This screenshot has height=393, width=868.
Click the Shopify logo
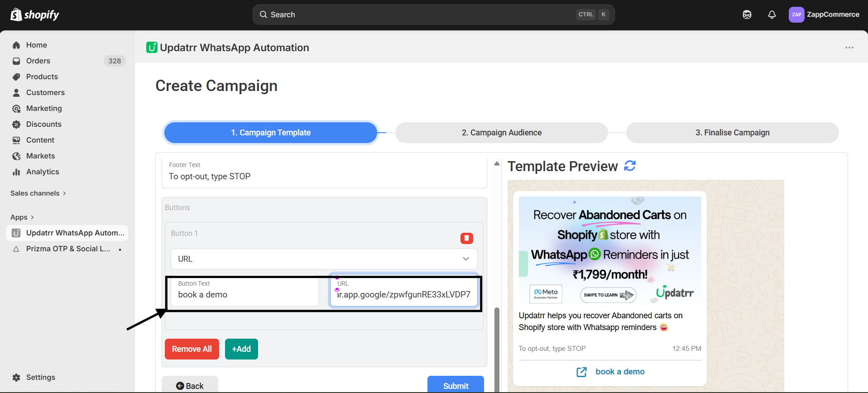[35, 15]
